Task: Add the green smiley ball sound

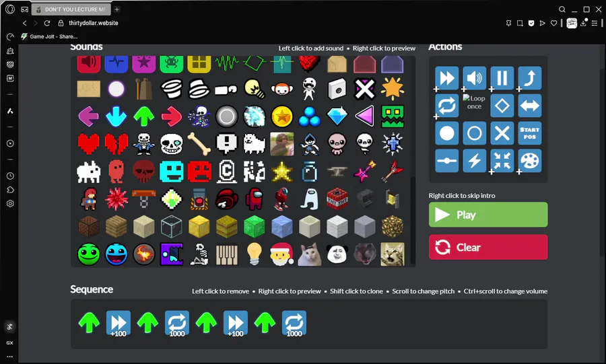Action: [88, 254]
